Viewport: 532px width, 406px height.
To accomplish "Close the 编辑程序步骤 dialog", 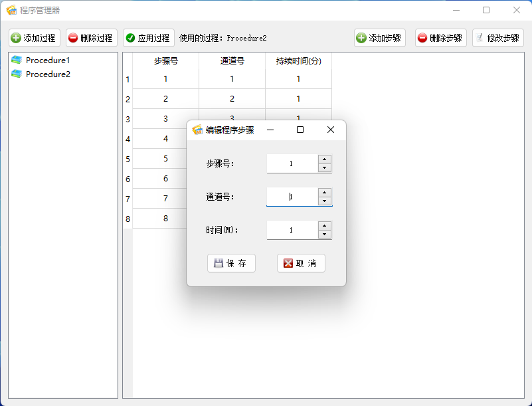I will pyautogui.click(x=331, y=130).
